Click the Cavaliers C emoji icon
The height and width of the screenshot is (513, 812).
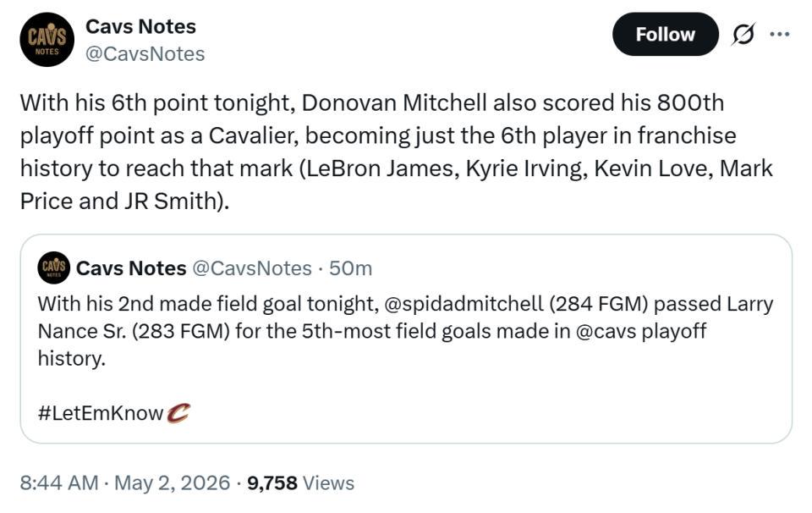[x=178, y=413]
